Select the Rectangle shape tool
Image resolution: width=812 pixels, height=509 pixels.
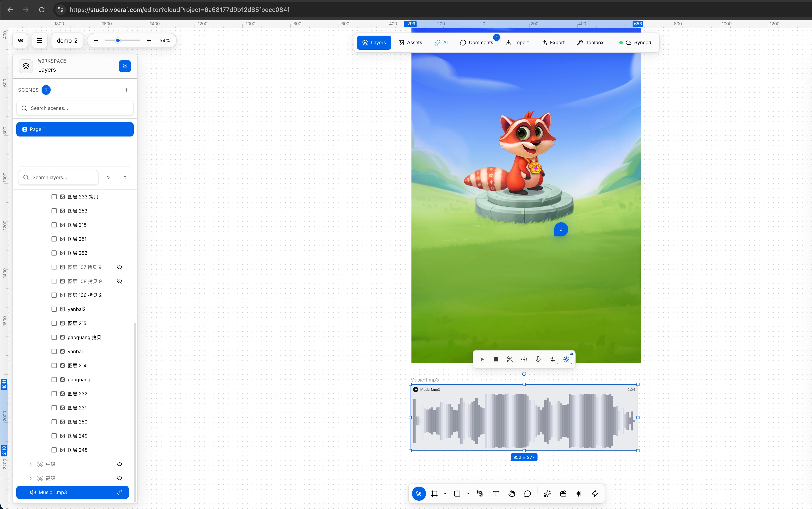(457, 494)
